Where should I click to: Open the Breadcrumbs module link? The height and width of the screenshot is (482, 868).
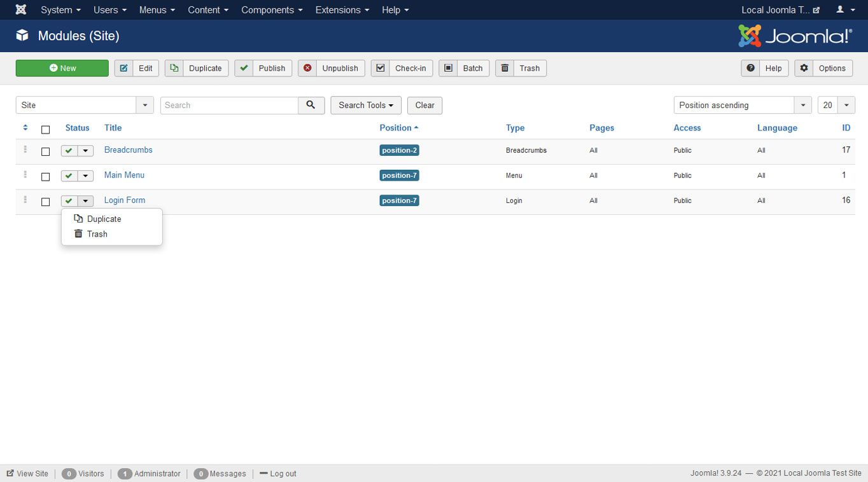pyautogui.click(x=129, y=150)
